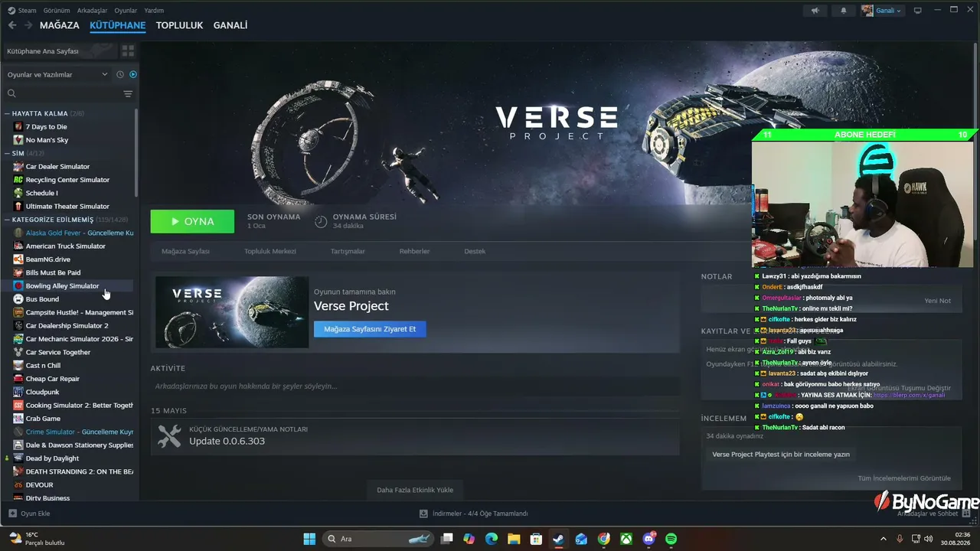
Task: Open File Explorer from the taskbar
Action: (x=514, y=539)
